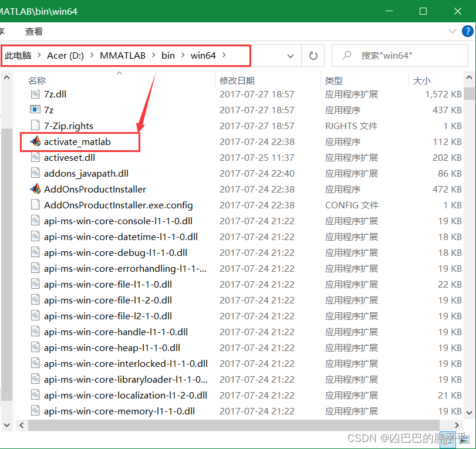Go to the bin folder via breadcrumb
The image size is (476, 449).
coord(168,55)
